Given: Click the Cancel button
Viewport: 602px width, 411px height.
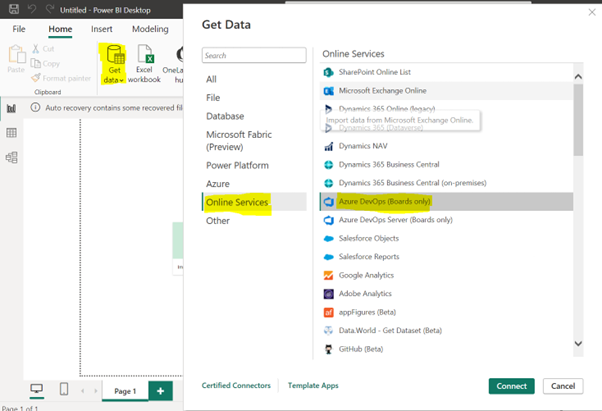Looking at the screenshot, I should (563, 386).
